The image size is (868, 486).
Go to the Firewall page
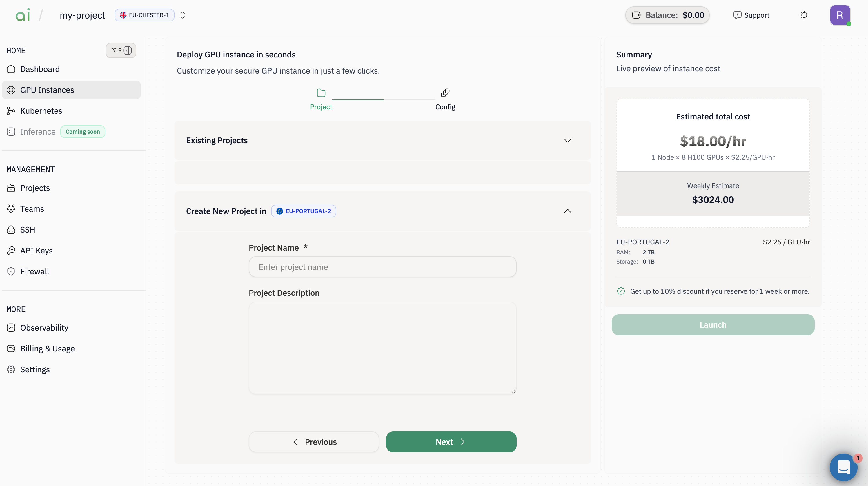click(34, 271)
